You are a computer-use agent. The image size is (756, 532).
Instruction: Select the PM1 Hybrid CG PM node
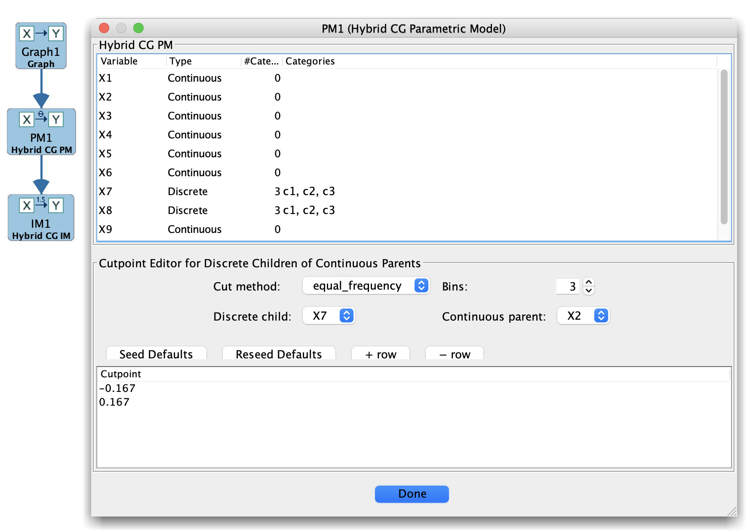click(x=41, y=131)
